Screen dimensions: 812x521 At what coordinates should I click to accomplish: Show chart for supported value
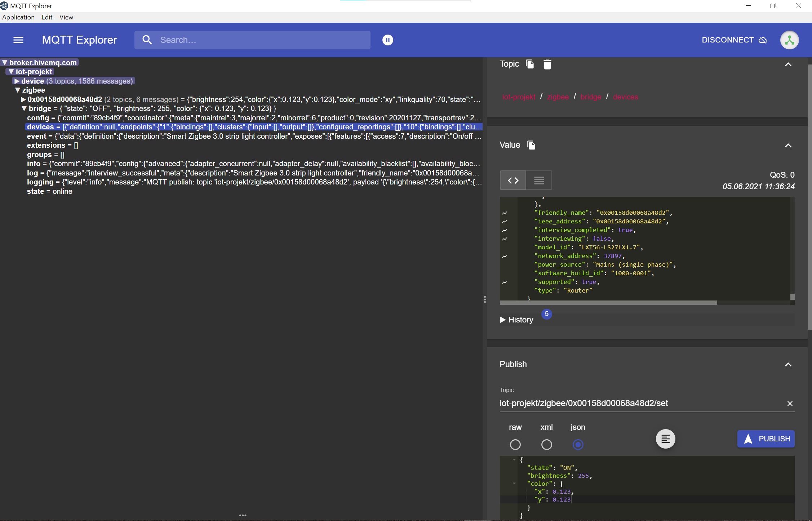click(505, 282)
